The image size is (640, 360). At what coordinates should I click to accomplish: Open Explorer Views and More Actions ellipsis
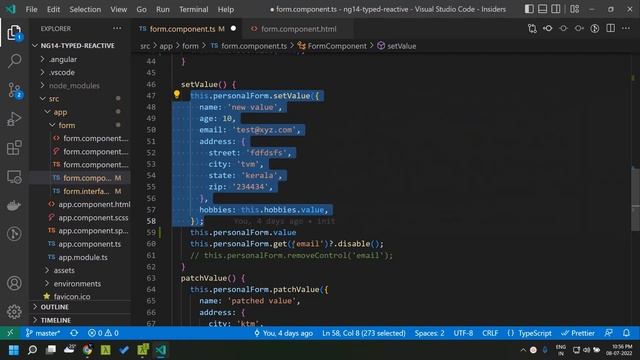(118, 28)
